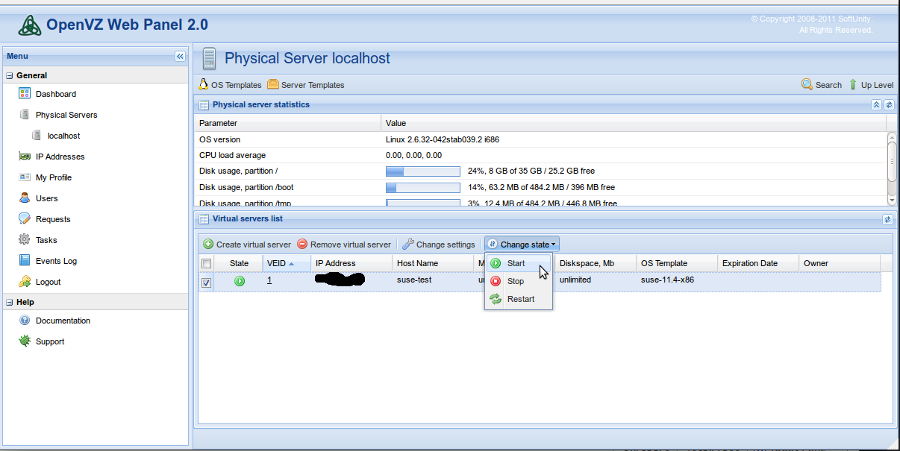This screenshot has height=451, width=900.
Task: Click the Change settings wrench icon
Action: [x=408, y=244]
